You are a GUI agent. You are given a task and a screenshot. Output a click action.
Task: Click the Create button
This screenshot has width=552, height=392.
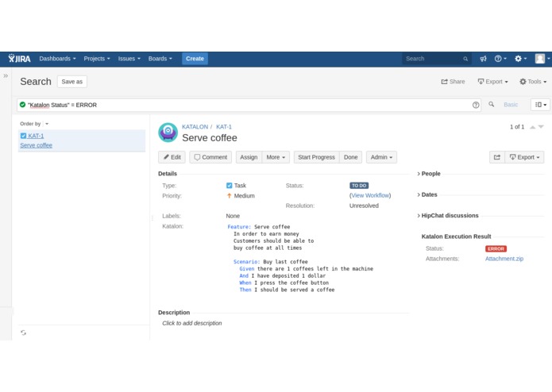tap(195, 59)
